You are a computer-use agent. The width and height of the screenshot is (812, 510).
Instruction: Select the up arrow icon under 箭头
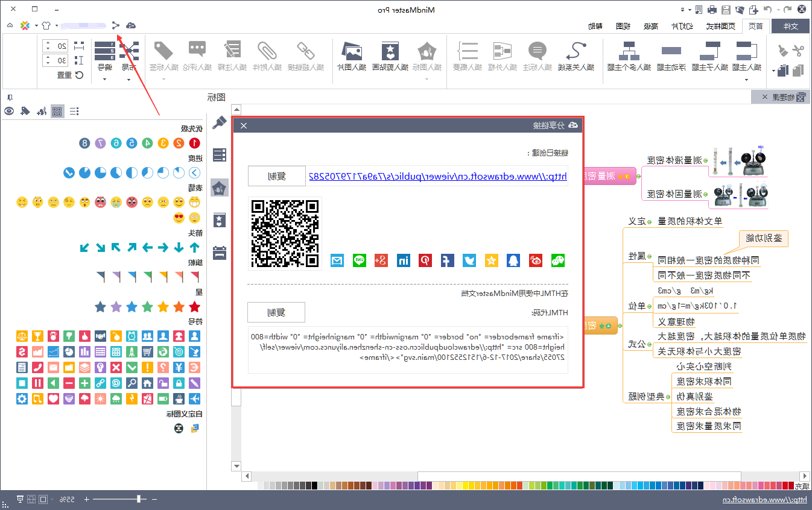194,247
